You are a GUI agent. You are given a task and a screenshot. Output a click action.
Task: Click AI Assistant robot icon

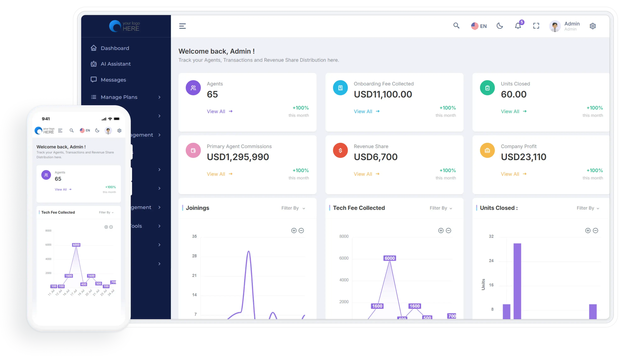94,64
